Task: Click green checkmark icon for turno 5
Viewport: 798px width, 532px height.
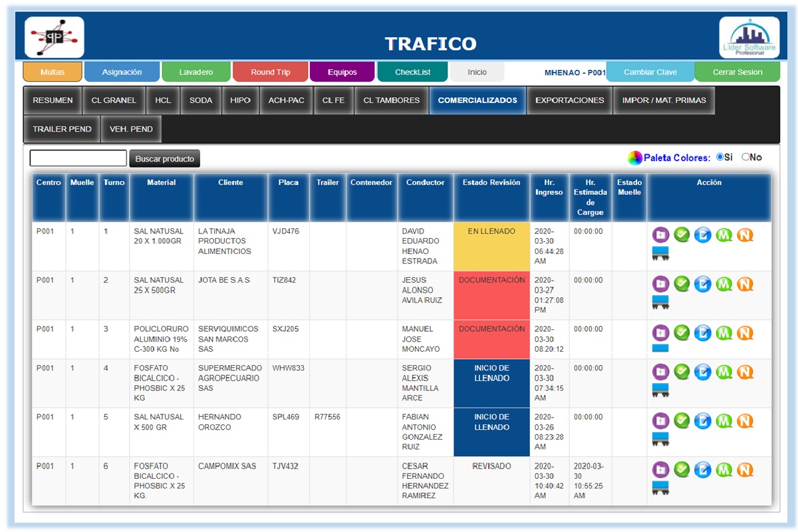Action: tap(681, 421)
